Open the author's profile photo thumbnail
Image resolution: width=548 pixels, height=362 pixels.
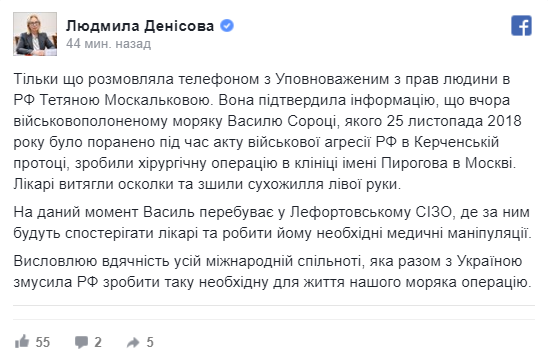click(x=35, y=34)
